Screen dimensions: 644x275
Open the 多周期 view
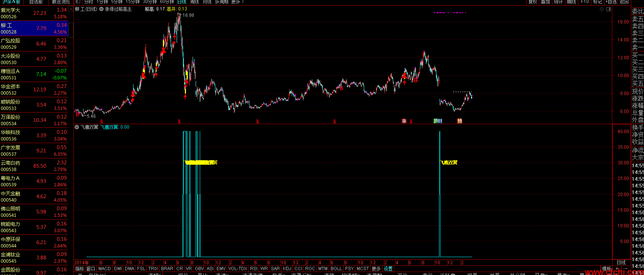point(221,2)
